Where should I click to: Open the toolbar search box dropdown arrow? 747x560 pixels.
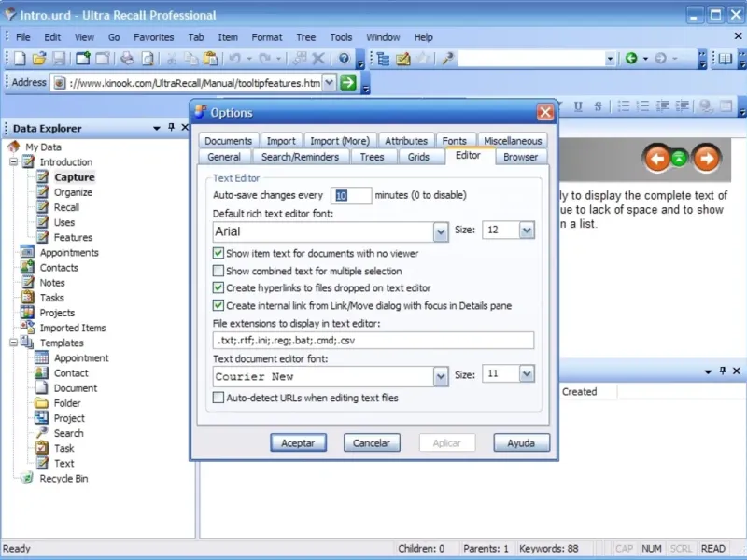pyautogui.click(x=610, y=59)
